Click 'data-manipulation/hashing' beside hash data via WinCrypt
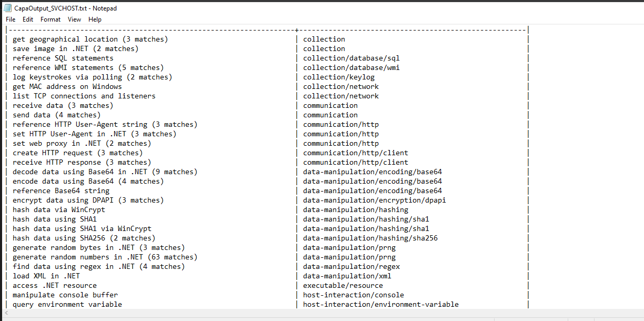 pos(356,209)
